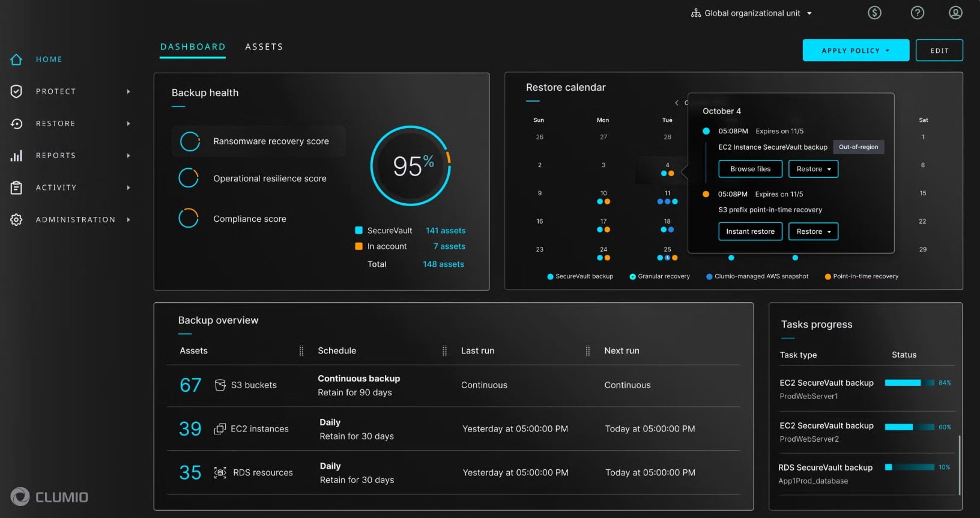Click the organization hierarchy icon

[x=696, y=13]
